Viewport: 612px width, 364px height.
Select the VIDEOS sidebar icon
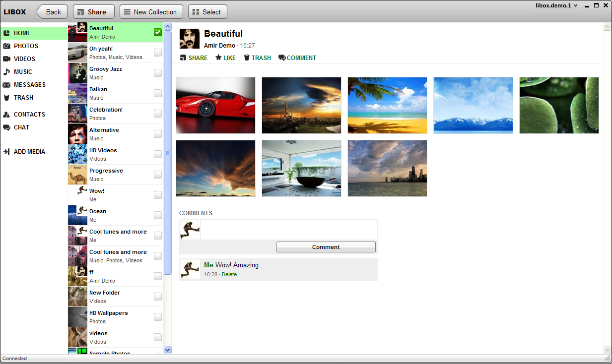click(x=7, y=59)
